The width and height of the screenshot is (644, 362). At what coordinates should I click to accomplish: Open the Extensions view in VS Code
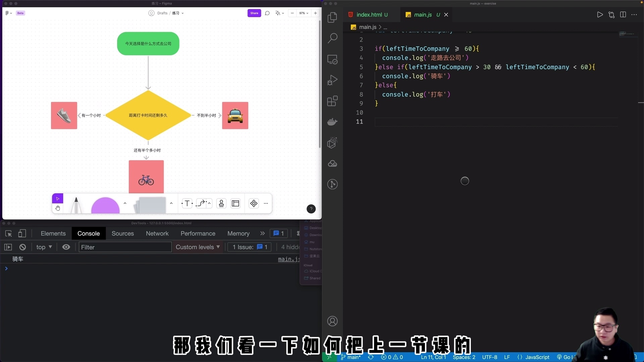click(332, 101)
